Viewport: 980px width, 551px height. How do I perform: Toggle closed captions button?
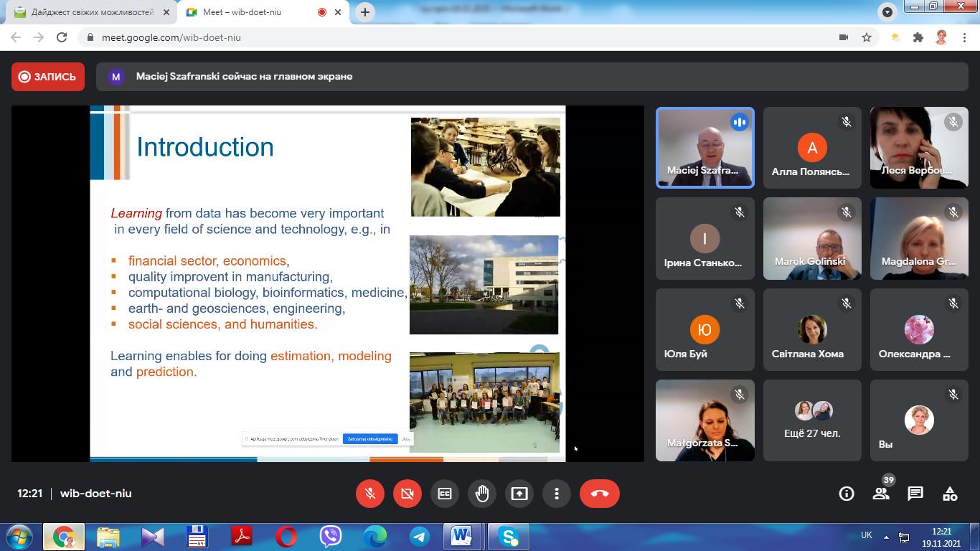[445, 494]
